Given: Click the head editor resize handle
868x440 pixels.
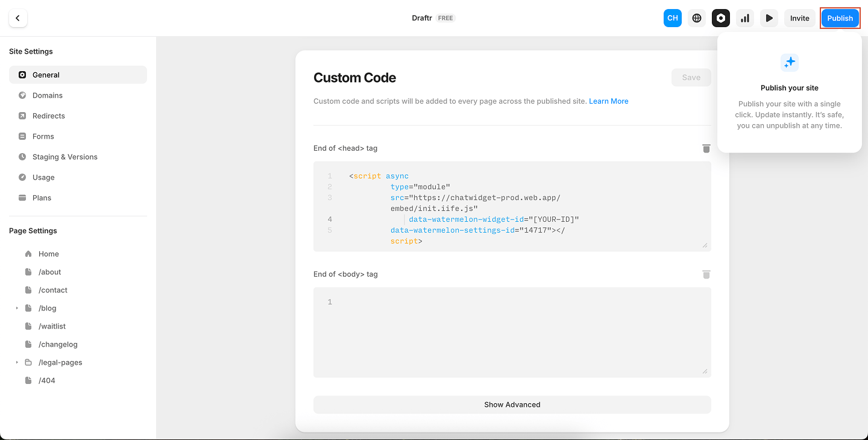Looking at the screenshot, I should pos(705,245).
